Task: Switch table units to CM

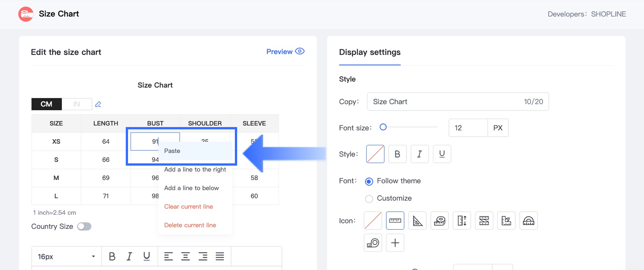Action: click(47, 104)
